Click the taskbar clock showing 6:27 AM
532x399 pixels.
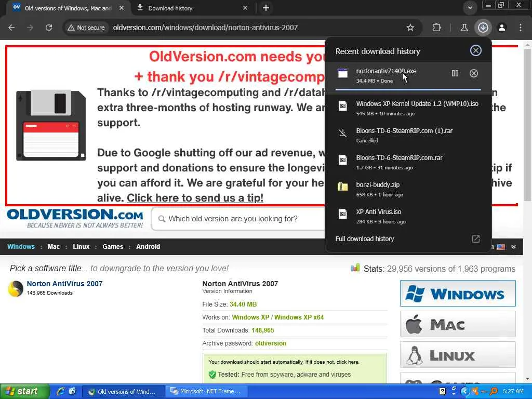coord(513,391)
